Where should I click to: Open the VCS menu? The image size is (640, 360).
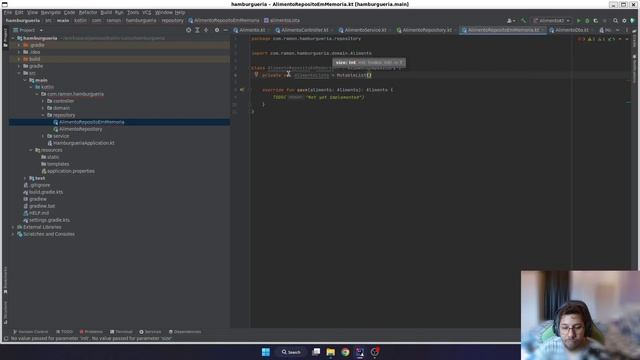147,13
